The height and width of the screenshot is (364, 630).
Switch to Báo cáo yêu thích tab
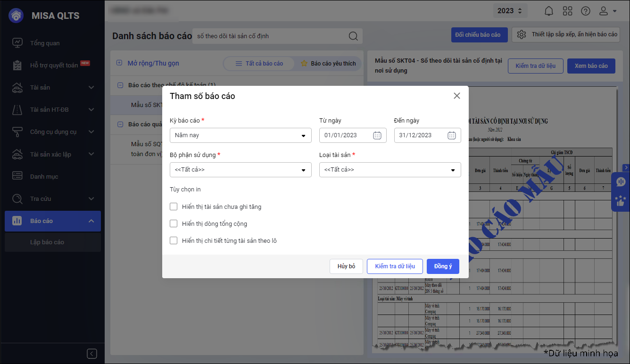328,63
